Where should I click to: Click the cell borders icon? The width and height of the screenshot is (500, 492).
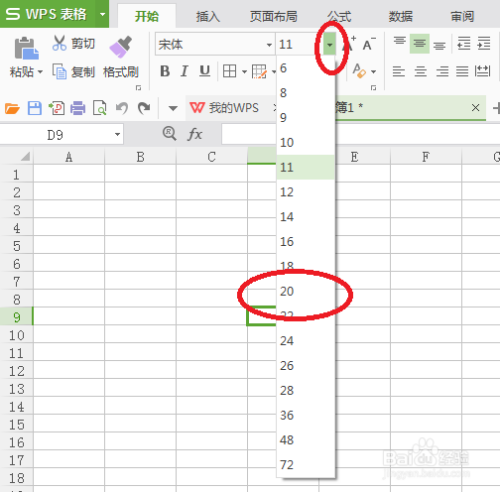(229, 71)
